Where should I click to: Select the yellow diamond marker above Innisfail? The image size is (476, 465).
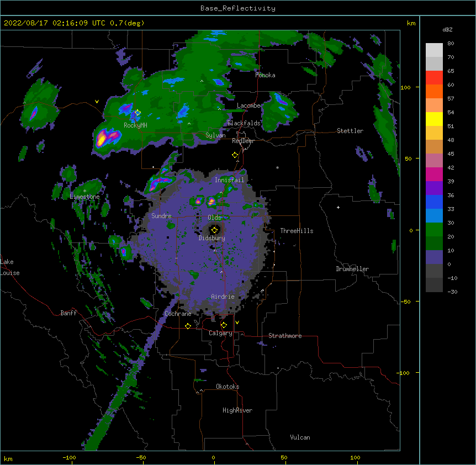click(x=235, y=155)
